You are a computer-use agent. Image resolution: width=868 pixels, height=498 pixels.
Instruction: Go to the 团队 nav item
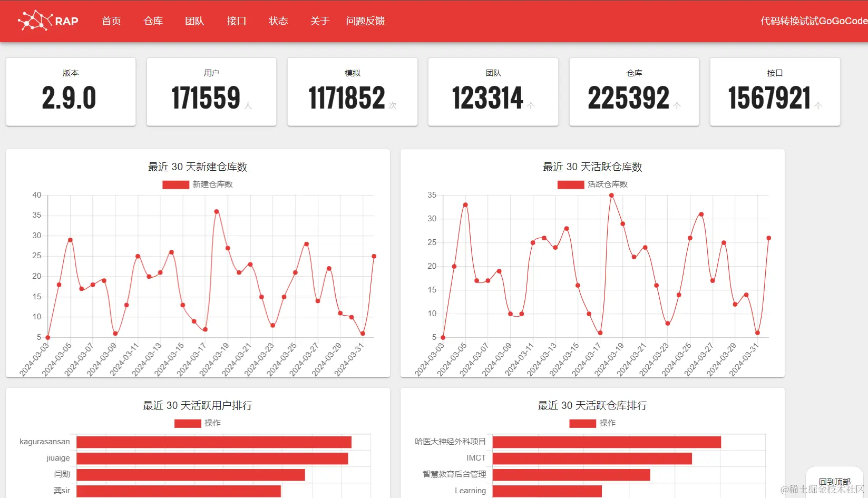pyautogui.click(x=194, y=21)
